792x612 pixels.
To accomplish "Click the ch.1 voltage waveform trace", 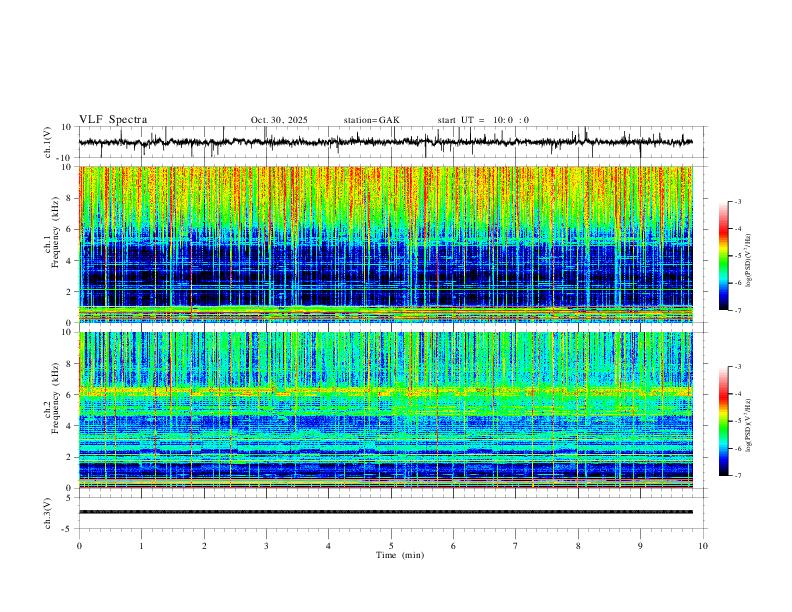I will pos(386,142).
